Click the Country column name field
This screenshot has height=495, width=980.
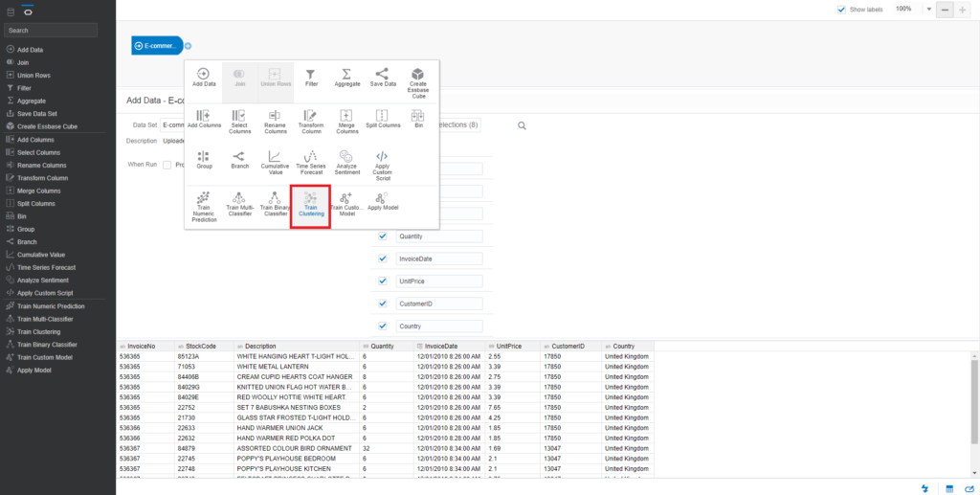click(439, 326)
